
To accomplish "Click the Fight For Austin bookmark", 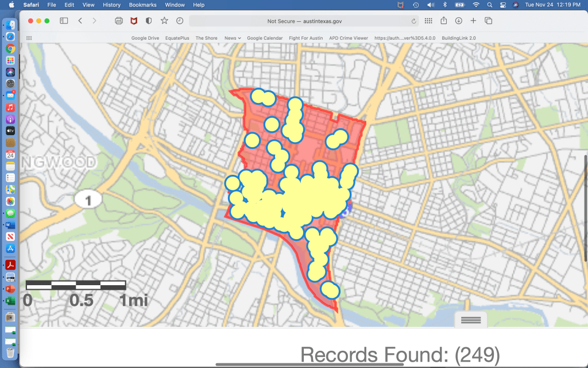I will pyautogui.click(x=305, y=38).
